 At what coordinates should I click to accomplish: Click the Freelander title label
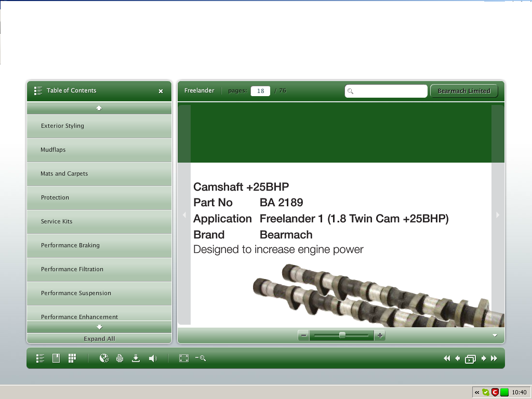(x=199, y=90)
